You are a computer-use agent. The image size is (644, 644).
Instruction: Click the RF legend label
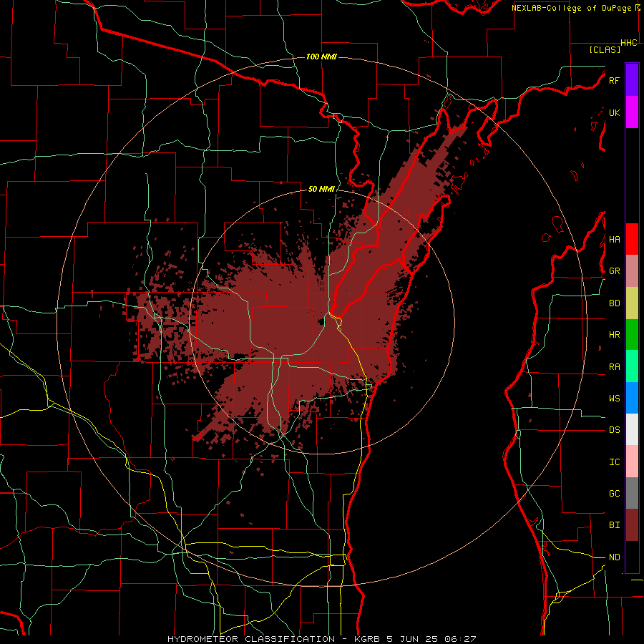click(x=614, y=80)
